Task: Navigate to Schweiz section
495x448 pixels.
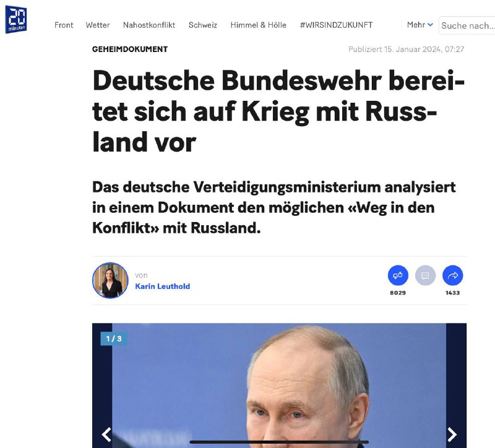Action: tap(203, 25)
